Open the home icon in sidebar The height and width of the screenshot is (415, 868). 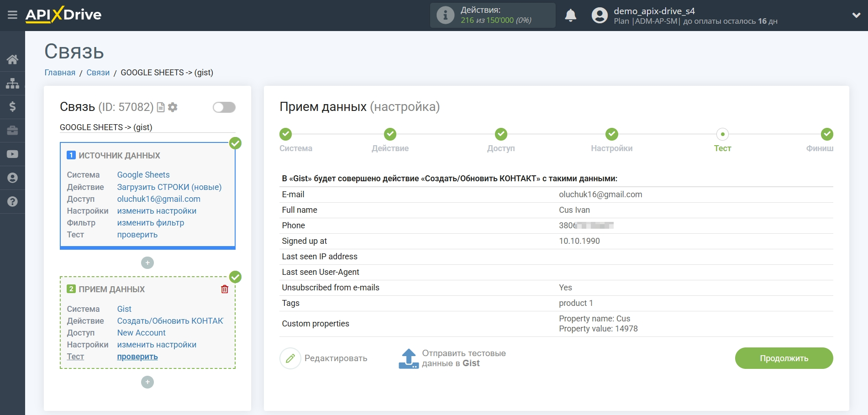pyautogui.click(x=12, y=59)
